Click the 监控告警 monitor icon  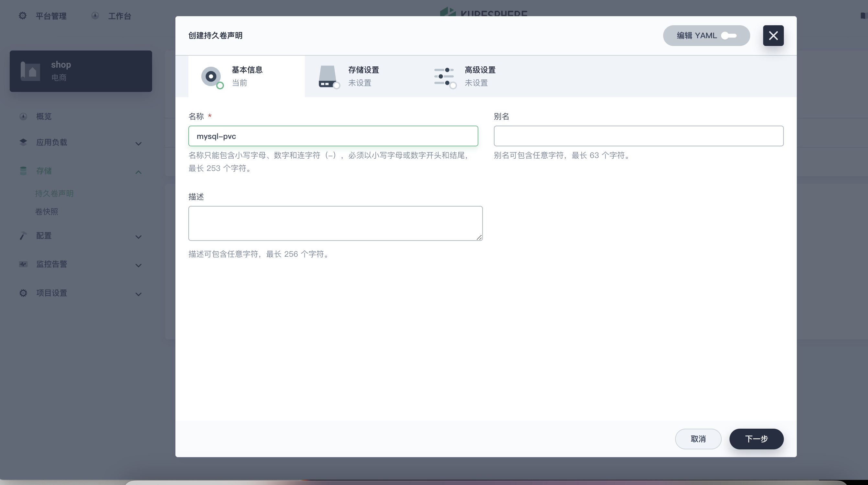(x=23, y=264)
